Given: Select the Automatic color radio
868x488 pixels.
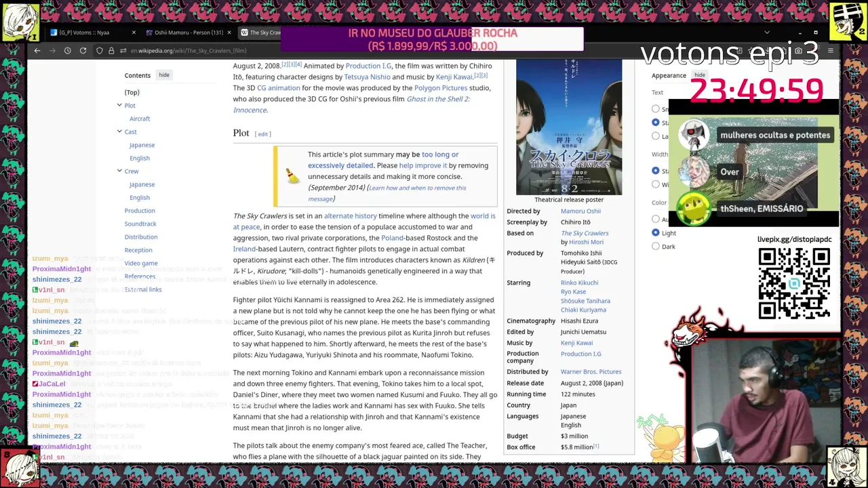Looking at the screenshot, I should 656,219.
